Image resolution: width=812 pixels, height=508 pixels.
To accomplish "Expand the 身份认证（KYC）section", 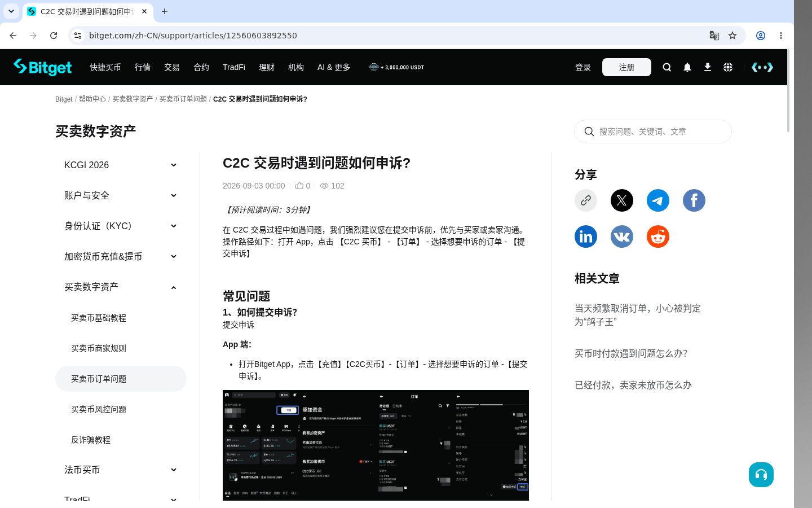I will click(x=174, y=226).
